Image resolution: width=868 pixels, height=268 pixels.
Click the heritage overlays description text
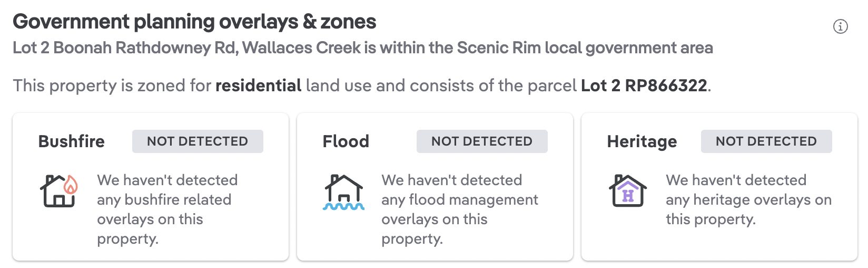point(748,199)
